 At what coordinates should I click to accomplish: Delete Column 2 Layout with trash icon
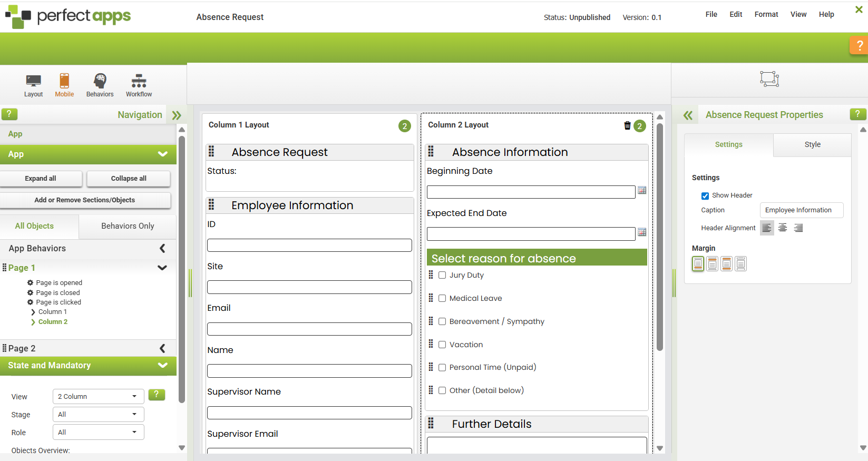pyautogui.click(x=627, y=125)
